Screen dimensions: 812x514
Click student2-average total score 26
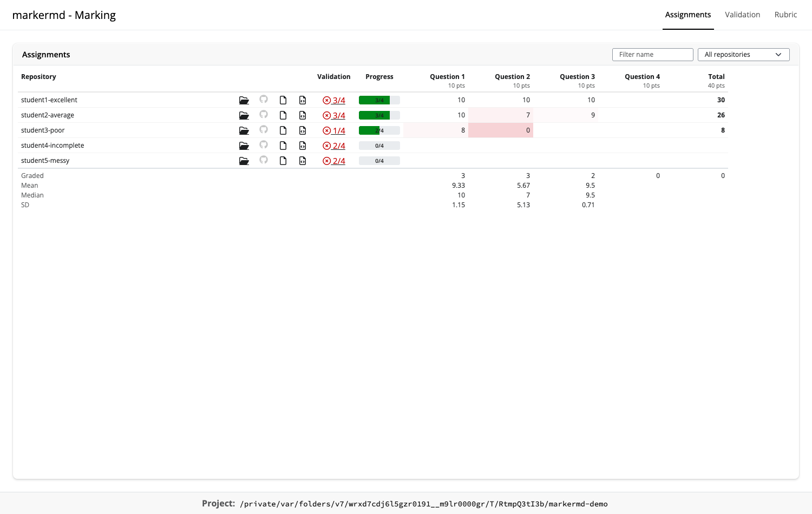pyautogui.click(x=721, y=115)
